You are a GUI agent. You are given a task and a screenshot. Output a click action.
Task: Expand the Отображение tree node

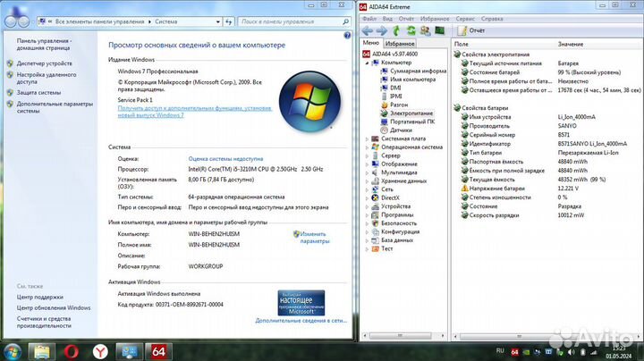(368, 164)
